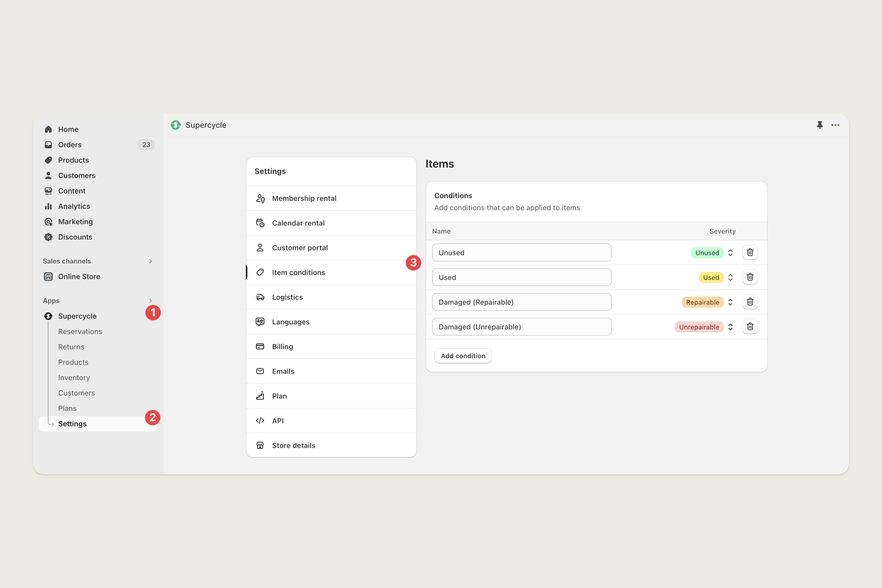Delete the Used condition row
The image size is (882, 588).
[x=750, y=277]
